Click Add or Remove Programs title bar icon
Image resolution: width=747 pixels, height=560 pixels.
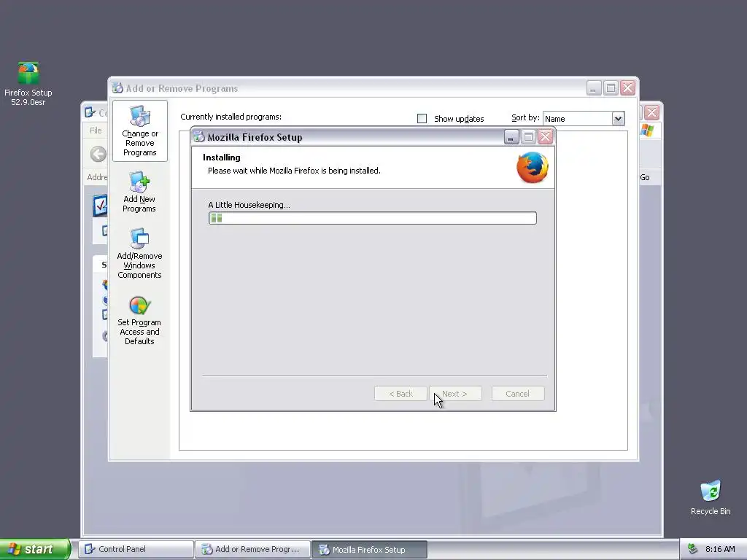117,88
